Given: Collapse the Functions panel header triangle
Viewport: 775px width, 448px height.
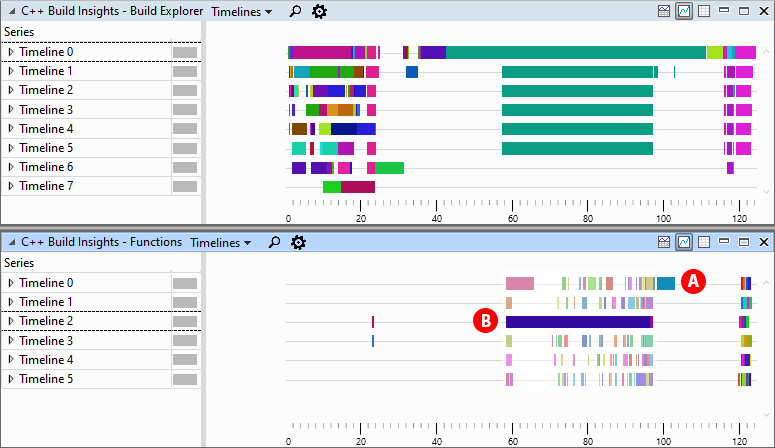Looking at the screenshot, I should [x=11, y=242].
